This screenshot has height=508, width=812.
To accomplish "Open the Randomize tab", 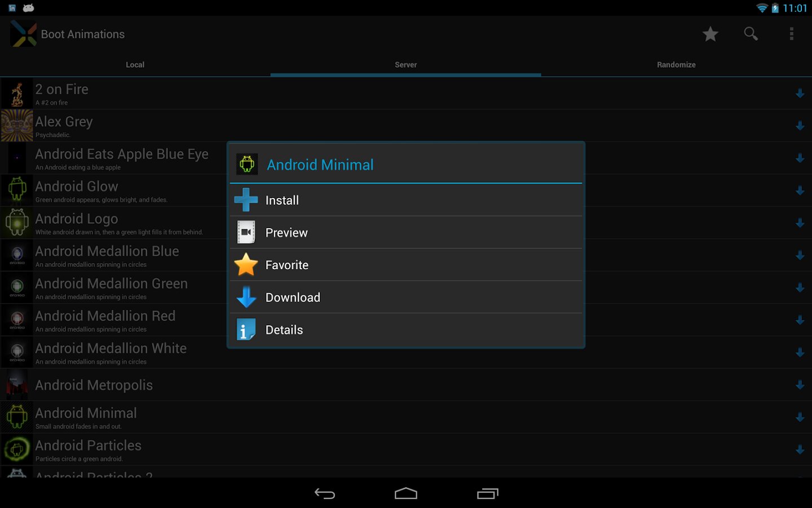I will [676, 65].
